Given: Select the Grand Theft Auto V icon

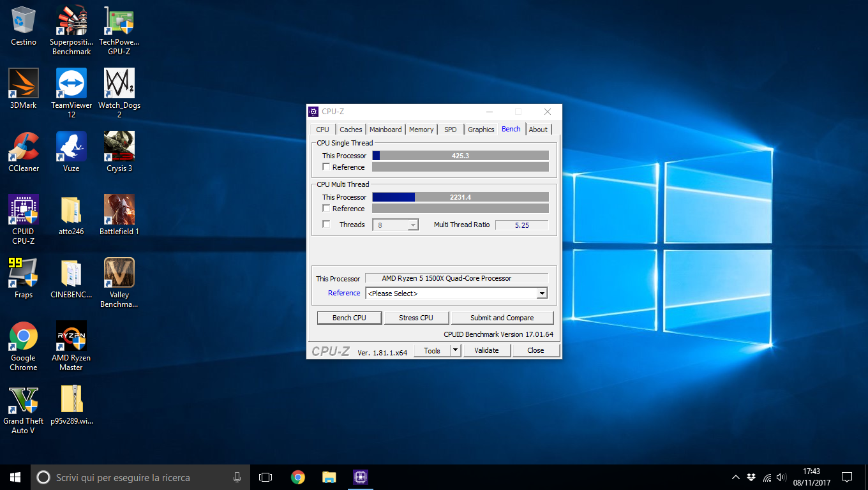Looking at the screenshot, I should pos(24,409).
